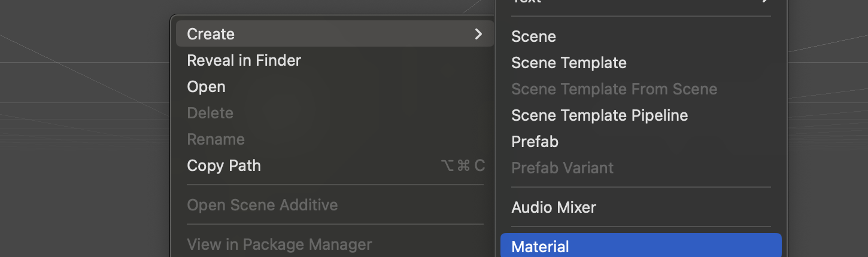Create a new Prefab

tap(535, 142)
